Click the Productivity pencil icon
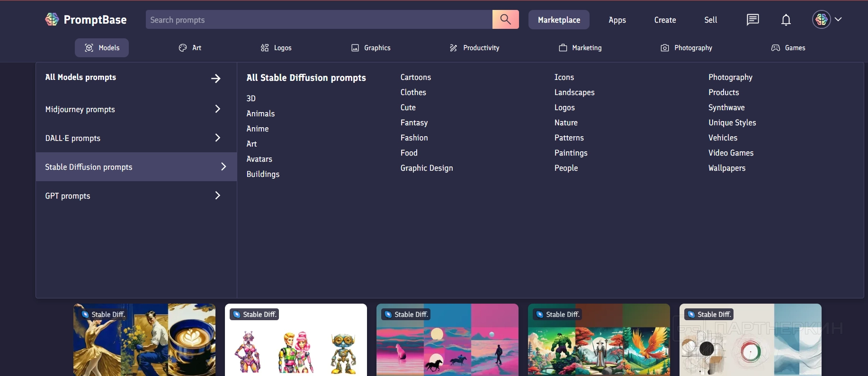The height and width of the screenshot is (376, 868). click(454, 48)
